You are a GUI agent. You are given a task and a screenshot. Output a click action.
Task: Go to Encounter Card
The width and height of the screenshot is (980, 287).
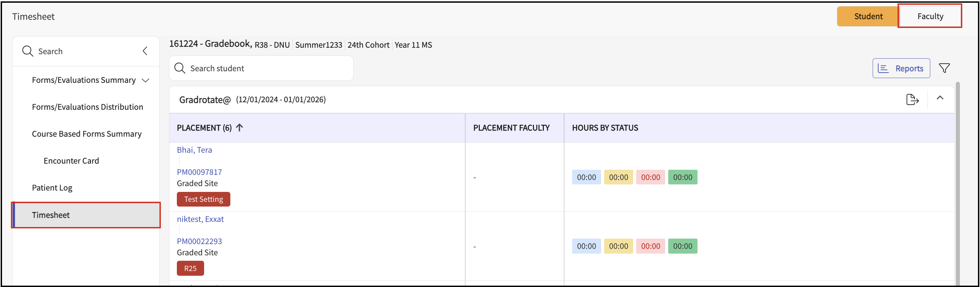pyautogui.click(x=71, y=161)
